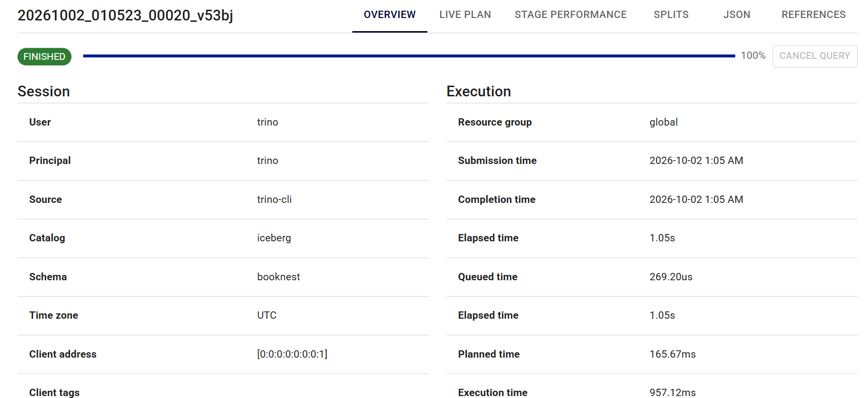
Task: Click the "User" row label
Action: coord(40,122)
